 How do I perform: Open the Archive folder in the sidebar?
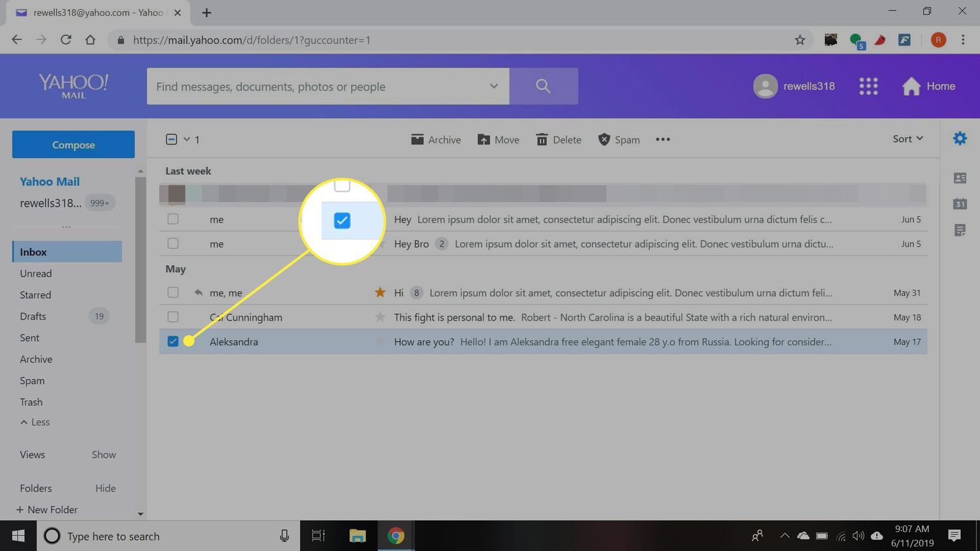pos(36,360)
